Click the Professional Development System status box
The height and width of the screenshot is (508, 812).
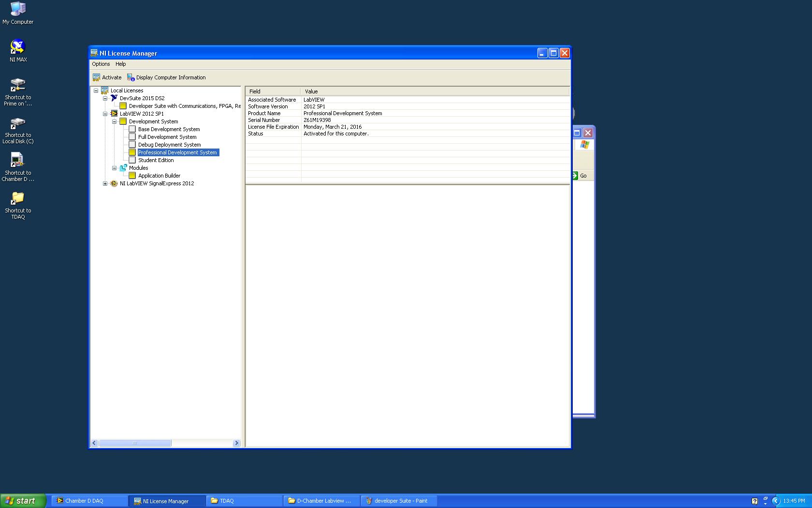132,152
